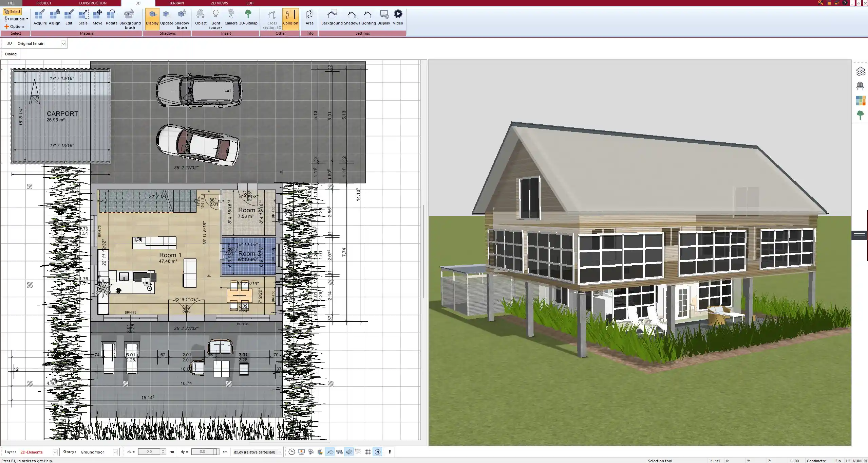The height and width of the screenshot is (463, 868).
Task: Click the vertical scrollbar between the views
Action: point(424,251)
